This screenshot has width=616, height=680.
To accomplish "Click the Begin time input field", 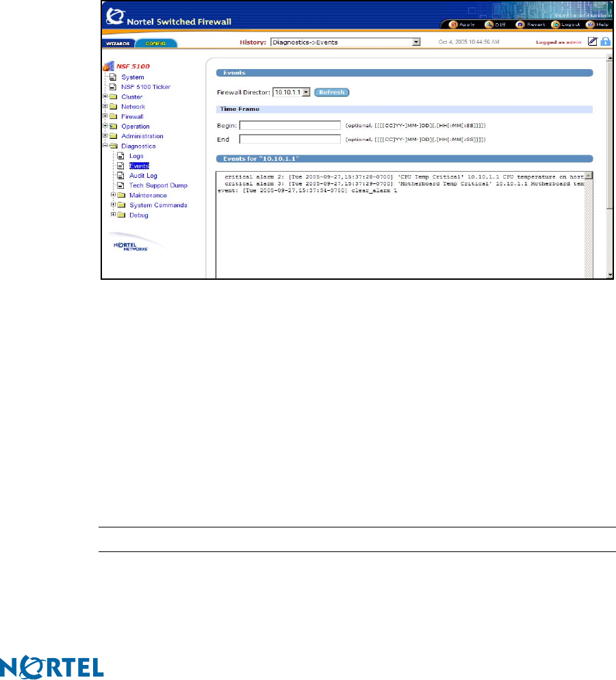I will click(x=290, y=125).
